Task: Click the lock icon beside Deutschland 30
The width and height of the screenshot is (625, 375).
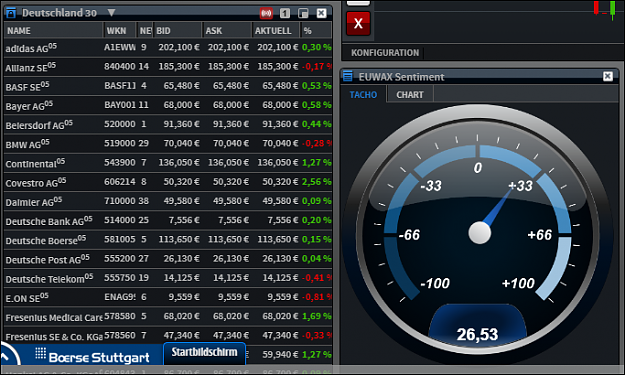Action: pyautogui.click(x=11, y=13)
